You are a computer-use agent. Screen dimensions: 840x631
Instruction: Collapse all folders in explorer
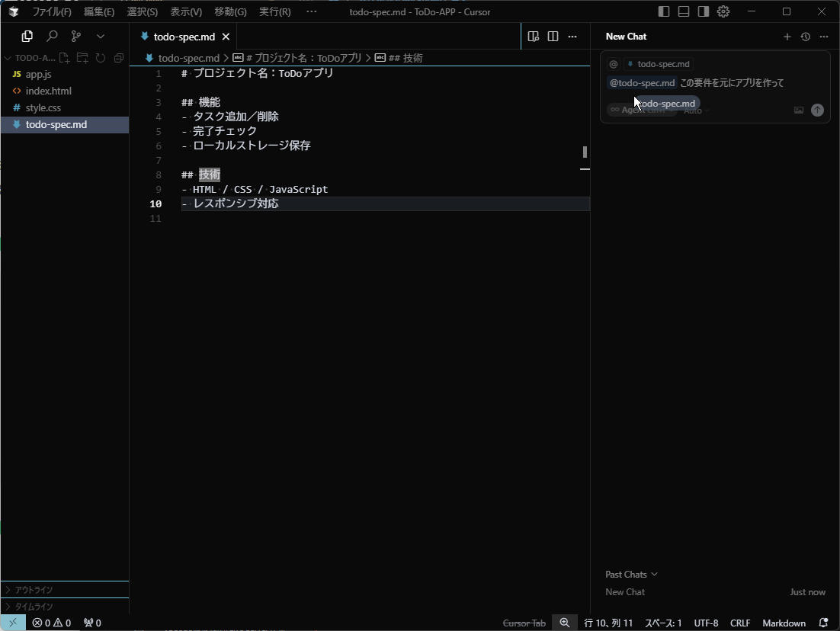[x=118, y=58]
